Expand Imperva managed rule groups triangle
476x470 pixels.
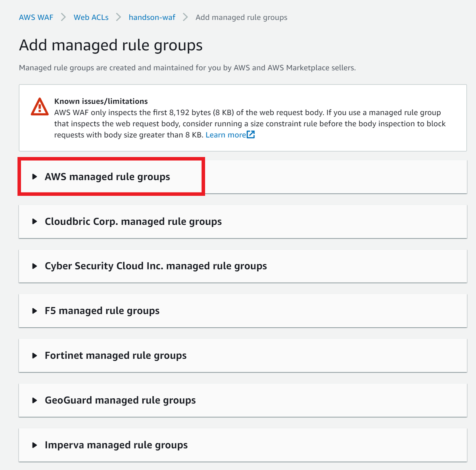tap(35, 445)
